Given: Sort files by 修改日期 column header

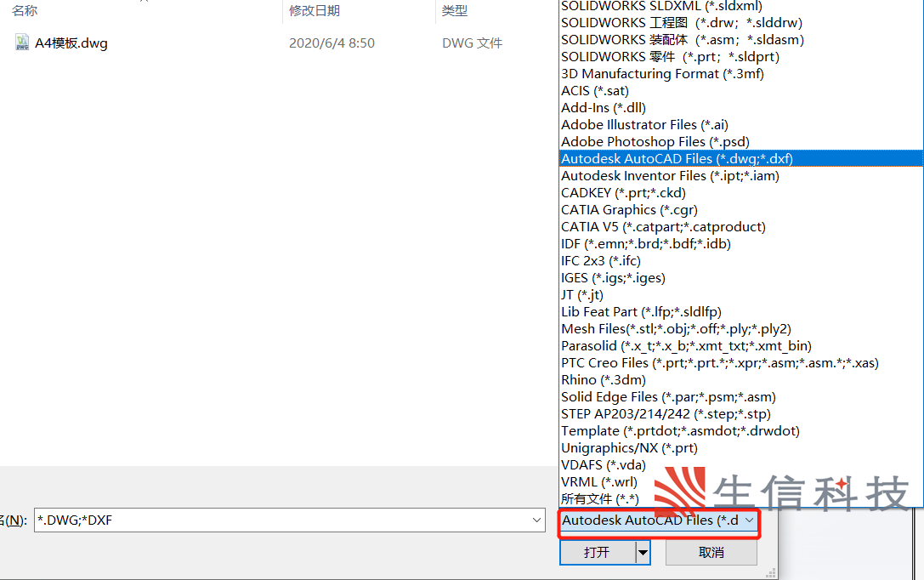Looking at the screenshot, I should [314, 10].
